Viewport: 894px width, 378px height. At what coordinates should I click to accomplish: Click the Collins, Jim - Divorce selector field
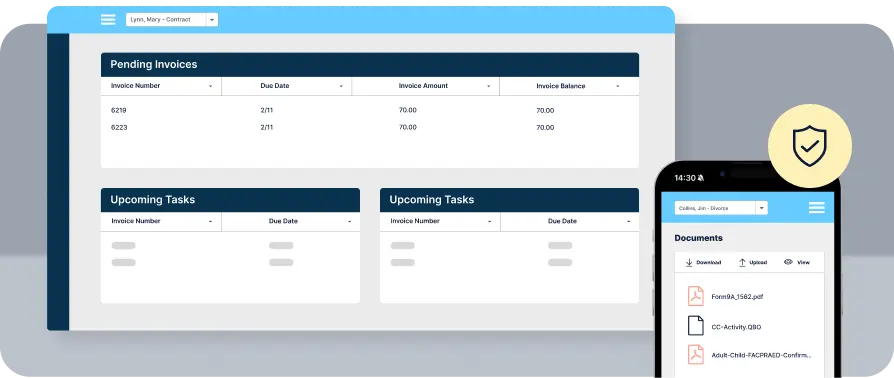721,208
